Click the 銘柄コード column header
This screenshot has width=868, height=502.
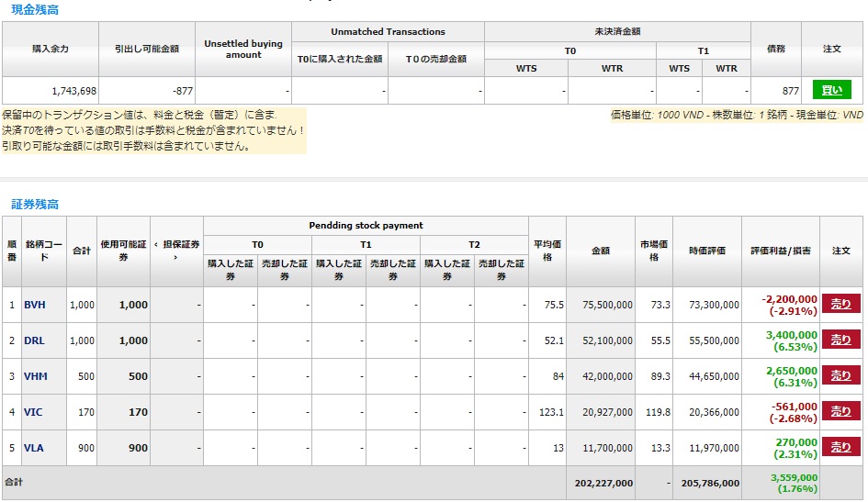[x=43, y=251]
